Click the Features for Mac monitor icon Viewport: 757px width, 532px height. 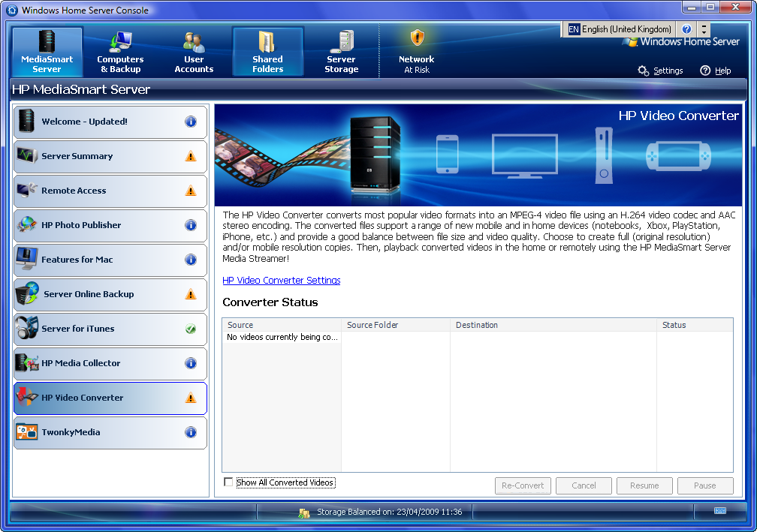[26, 259]
